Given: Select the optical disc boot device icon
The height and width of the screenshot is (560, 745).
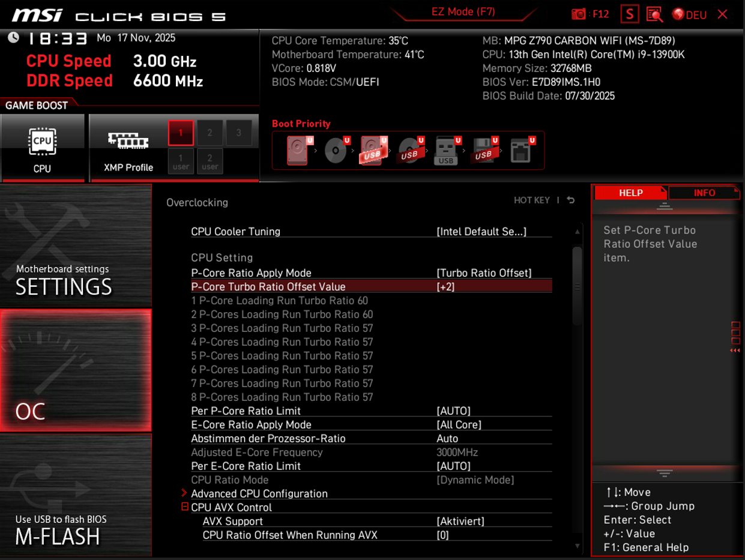Looking at the screenshot, I should [x=337, y=150].
